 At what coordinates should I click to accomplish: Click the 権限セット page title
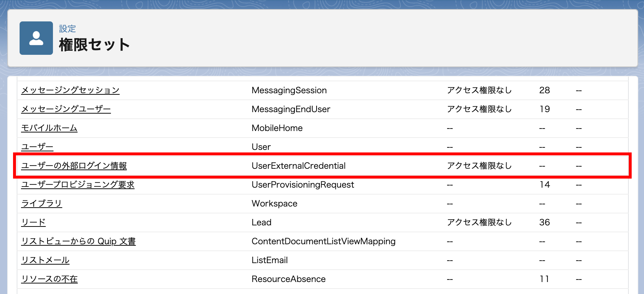pyautogui.click(x=94, y=45)
